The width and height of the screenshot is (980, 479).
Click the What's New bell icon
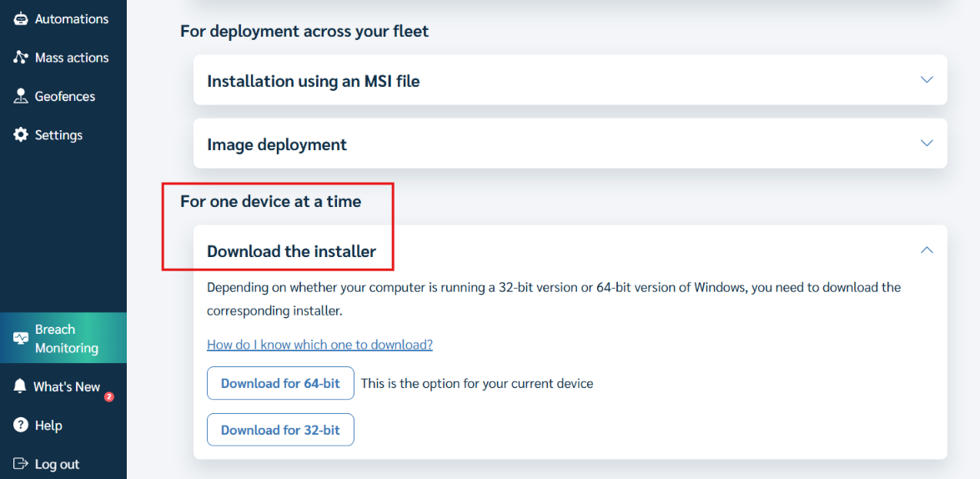[x=21, y=386]
